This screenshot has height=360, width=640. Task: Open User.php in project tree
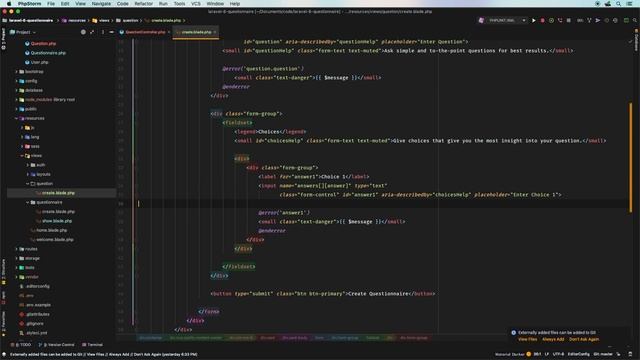pyautogui.click(x=40, y=62)
